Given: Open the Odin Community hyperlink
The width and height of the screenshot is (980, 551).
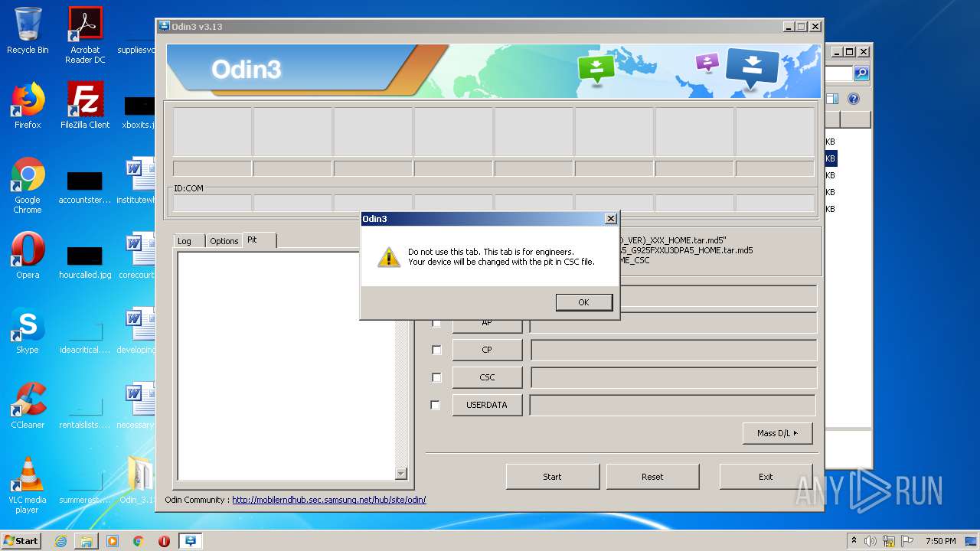Looking at the screenshot, I should (x=329, y=500).
